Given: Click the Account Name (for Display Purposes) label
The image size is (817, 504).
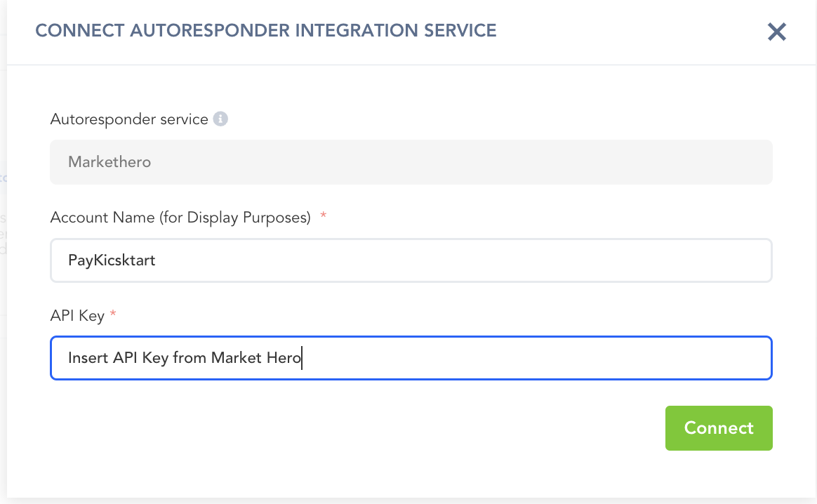Looking at the screenshot, I should [x=180, y=218].
